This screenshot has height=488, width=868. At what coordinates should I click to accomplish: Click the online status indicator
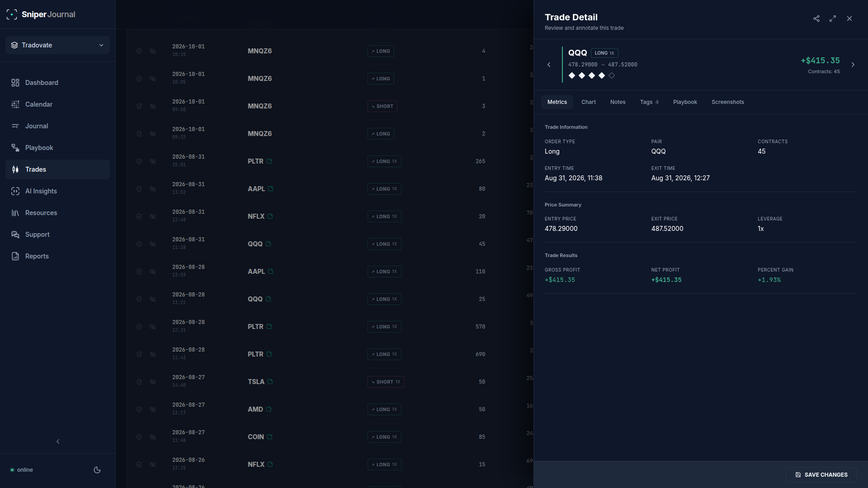tap(22, 470)
